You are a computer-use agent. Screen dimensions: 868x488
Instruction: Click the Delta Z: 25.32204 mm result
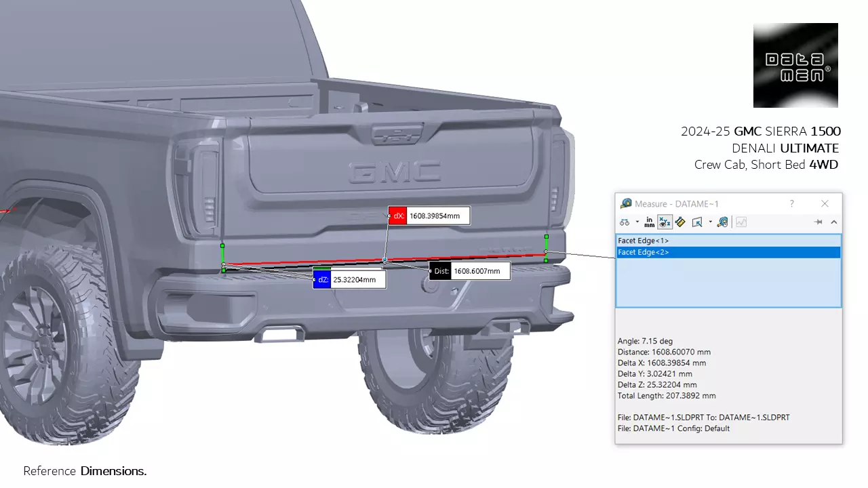coord(657,384)
